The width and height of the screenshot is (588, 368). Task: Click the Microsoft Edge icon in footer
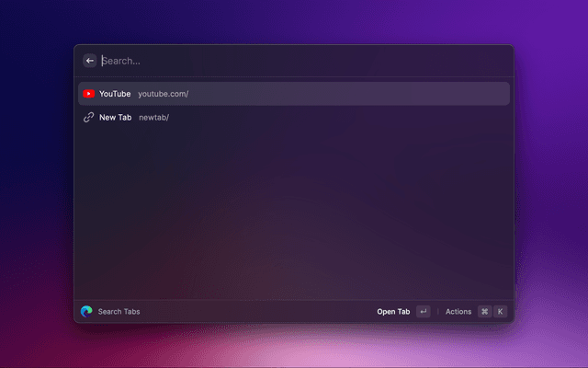click(x=86, y=312)
